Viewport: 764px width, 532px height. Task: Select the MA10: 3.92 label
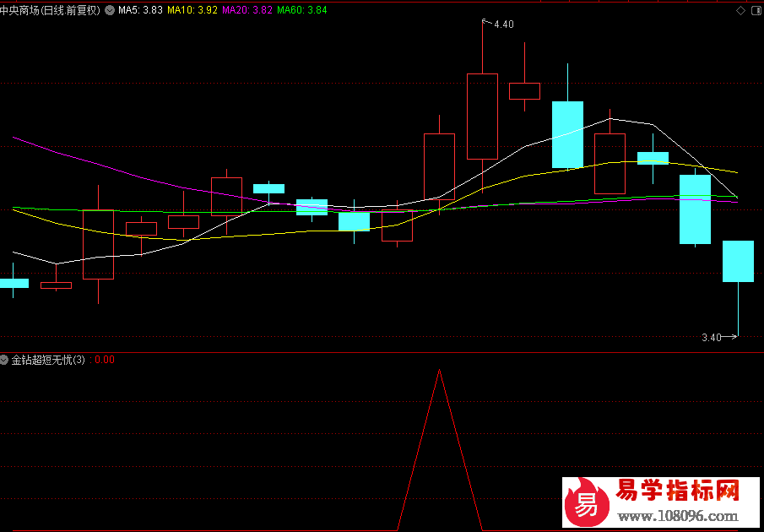pos(192,10)
